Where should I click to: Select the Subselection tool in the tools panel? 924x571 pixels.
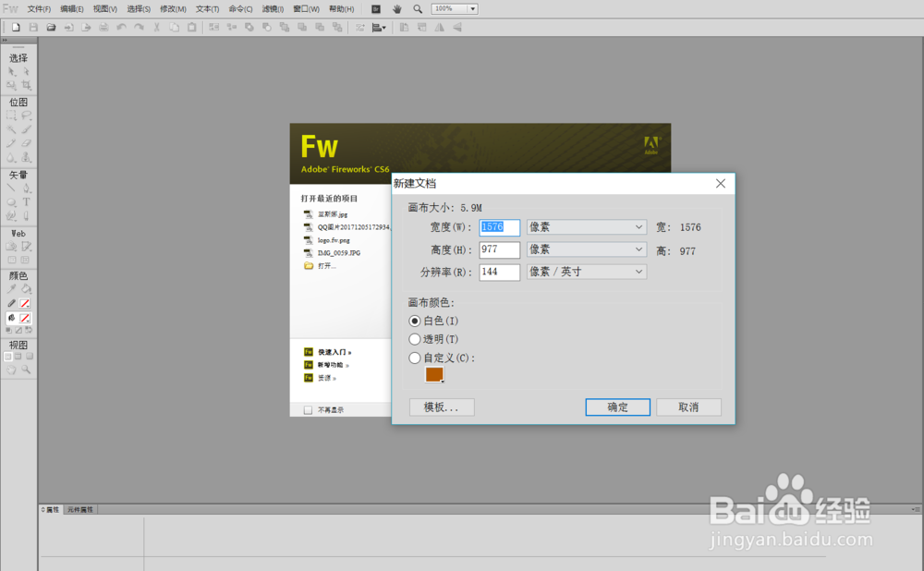click(x=26, y=71)
